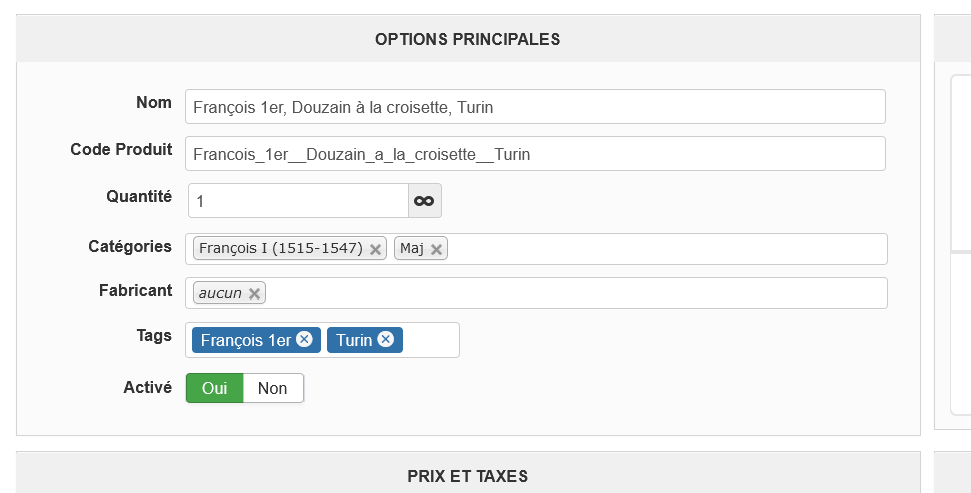Click the François I (1515-1547) category label
Screen dimensions: 971x493
pos(280,249)
